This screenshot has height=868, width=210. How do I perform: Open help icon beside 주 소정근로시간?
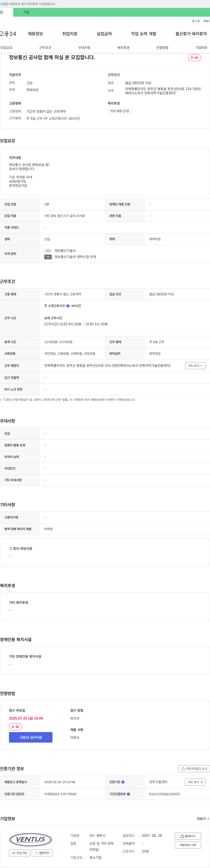coord(68,306)
